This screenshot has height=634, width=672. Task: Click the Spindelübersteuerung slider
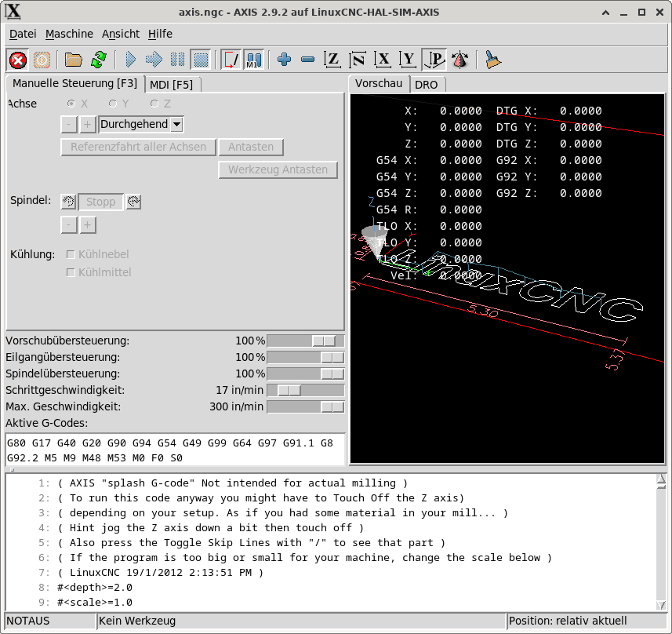point(306,373)
